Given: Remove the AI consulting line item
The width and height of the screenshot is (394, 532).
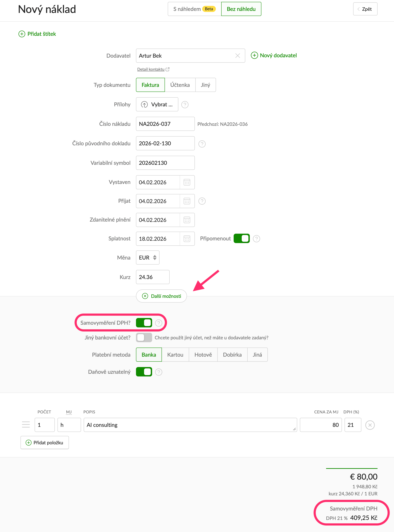Looking at the screenshot, I should point(370,425).
